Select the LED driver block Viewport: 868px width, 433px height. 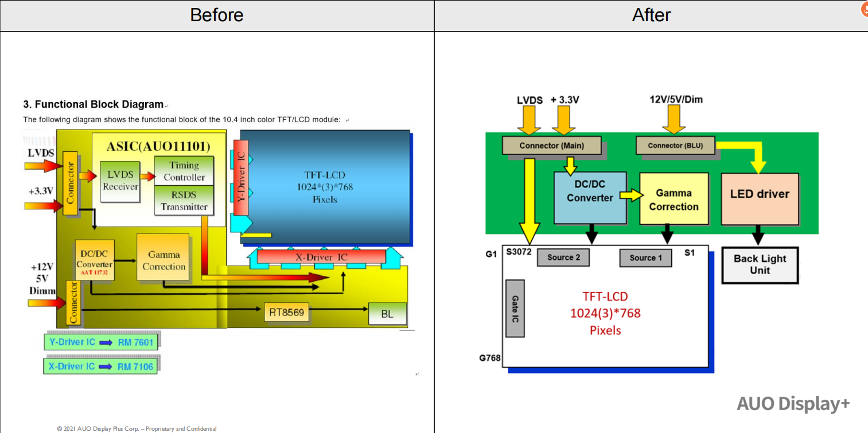760,199
